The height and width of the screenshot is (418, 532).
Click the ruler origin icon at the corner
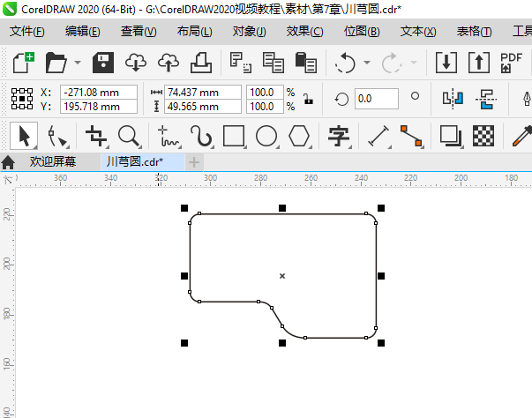(7, 180)
